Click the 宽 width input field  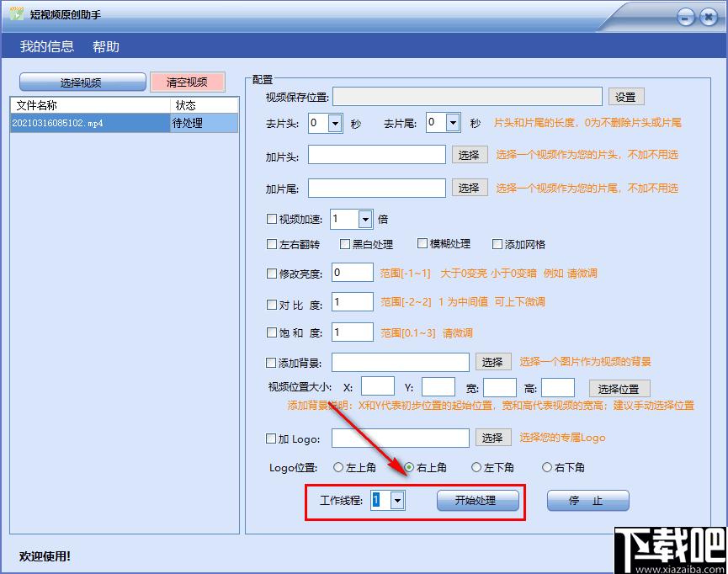500,388
